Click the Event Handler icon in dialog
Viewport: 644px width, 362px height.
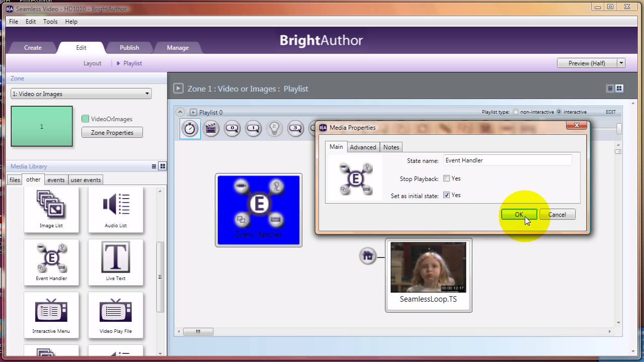[356, 179]
